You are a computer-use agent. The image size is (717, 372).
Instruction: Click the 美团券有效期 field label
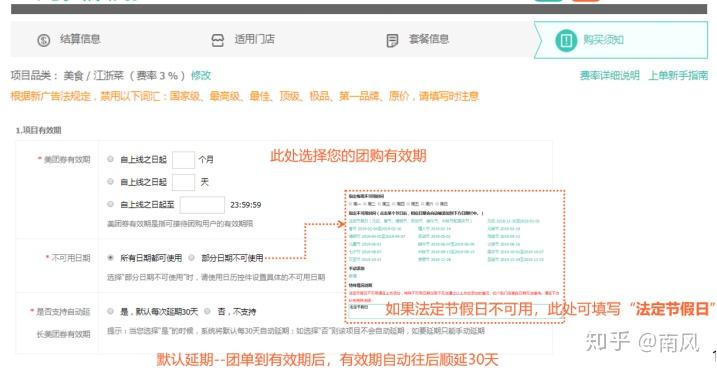tap(67, 159)
